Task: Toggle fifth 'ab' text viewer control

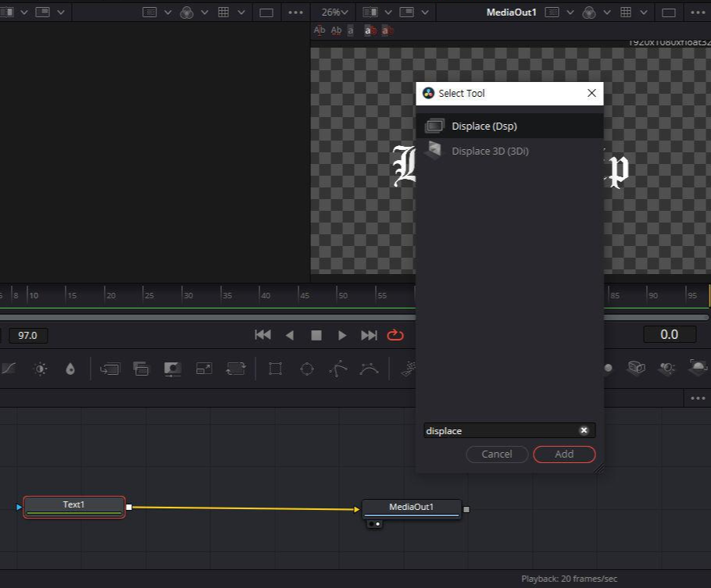Action: [x=388, y=30]
